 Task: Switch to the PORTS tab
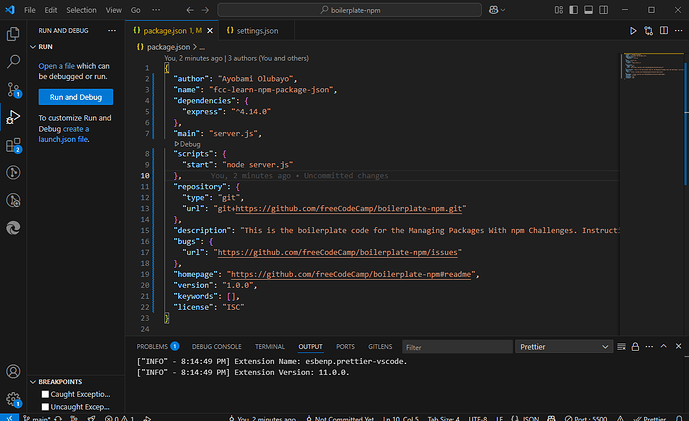click(345, 346)
